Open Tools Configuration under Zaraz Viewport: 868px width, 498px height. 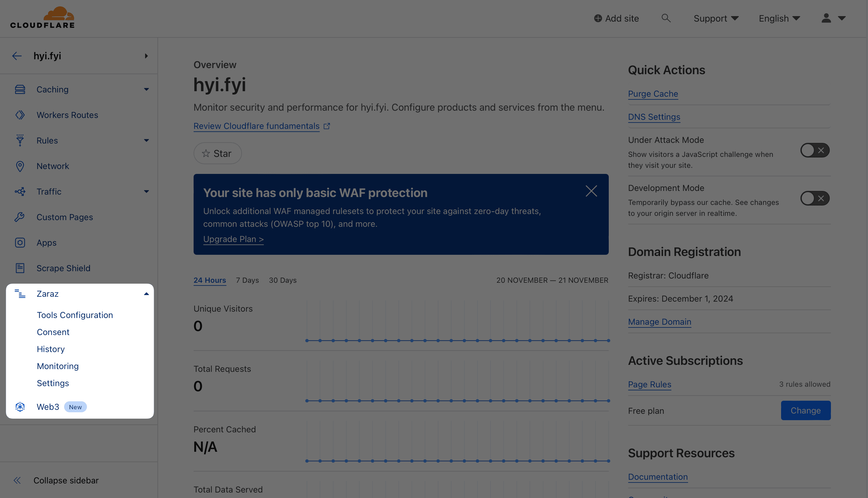[x=75, y=315]
